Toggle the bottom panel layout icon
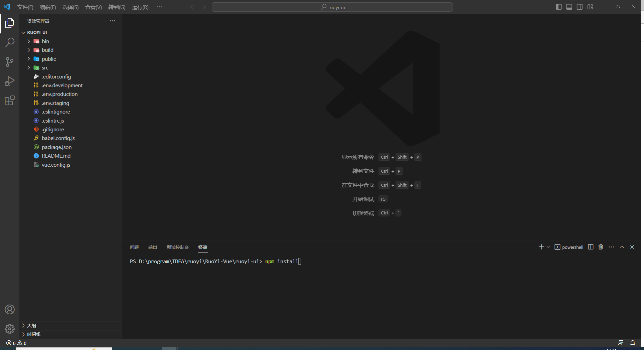Viewport: 644px width, 350px height. pyautogui.click(x=569, y=7)
